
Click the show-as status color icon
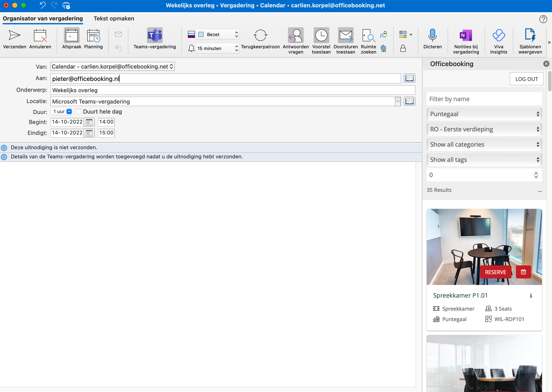pos(191,35)
